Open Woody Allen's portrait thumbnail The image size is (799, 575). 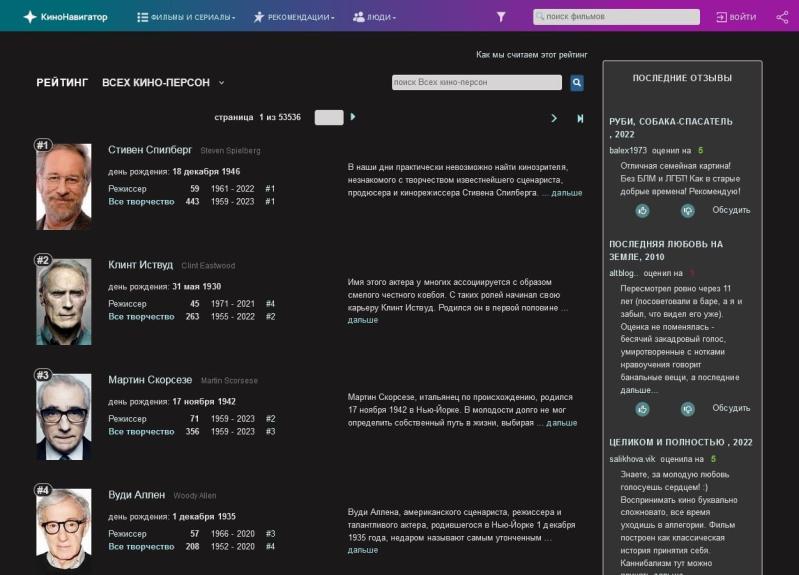(64, 529)
